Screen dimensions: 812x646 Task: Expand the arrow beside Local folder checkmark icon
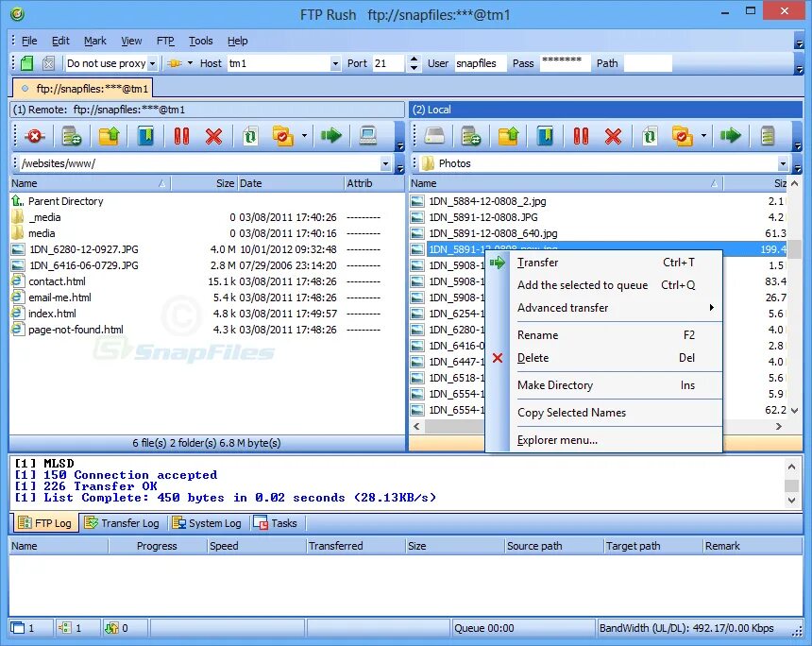703,136
